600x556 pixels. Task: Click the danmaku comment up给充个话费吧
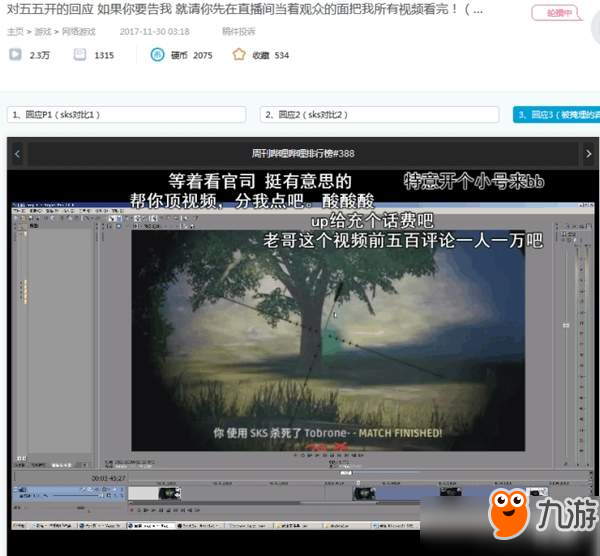point(372,221)
